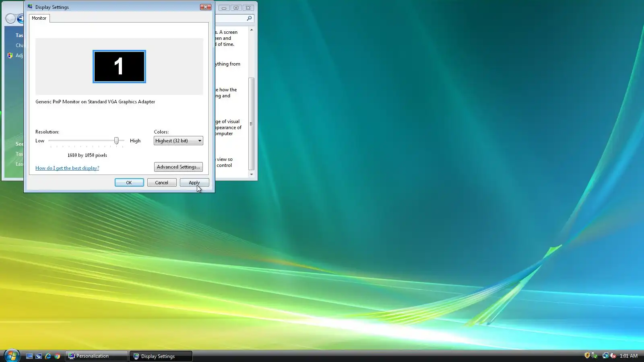The image size is (644, 362).
Task: Click the 'Generic PnP Monitor' adapter text
Action: pos(95,102)
